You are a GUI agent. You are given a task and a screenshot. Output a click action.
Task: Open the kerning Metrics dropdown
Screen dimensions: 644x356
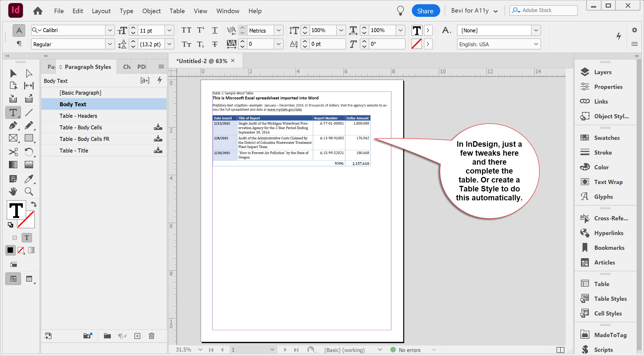pyautogui.click(x=278, y=30)
